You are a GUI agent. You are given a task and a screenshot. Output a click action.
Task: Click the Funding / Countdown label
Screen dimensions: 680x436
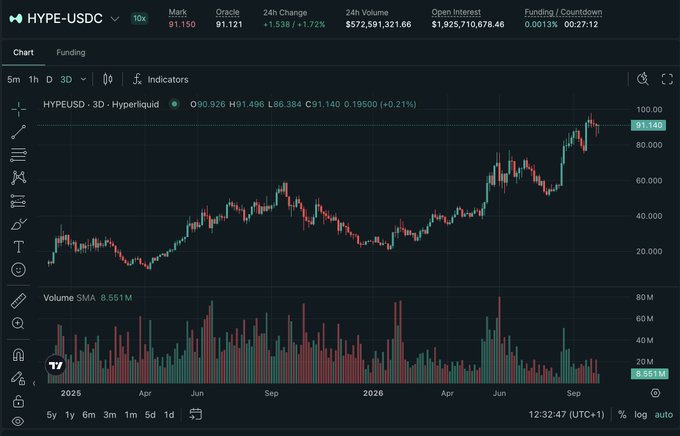pos(563,12)
